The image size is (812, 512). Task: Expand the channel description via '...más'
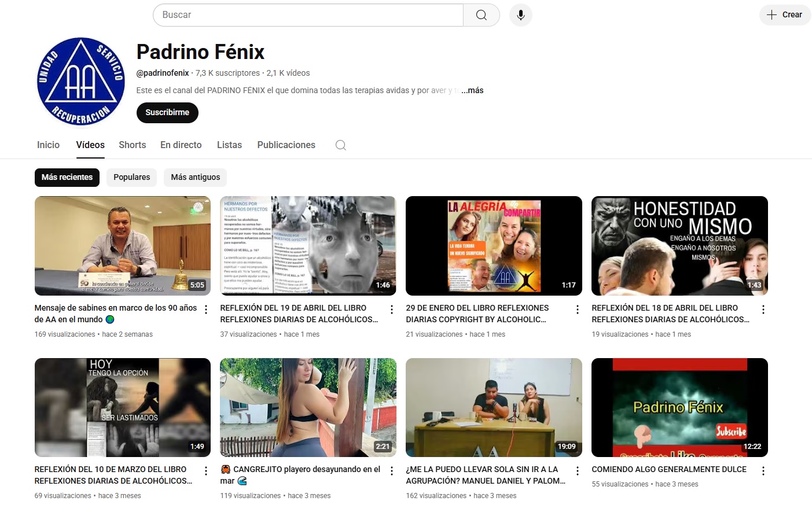tap(473, 90)
